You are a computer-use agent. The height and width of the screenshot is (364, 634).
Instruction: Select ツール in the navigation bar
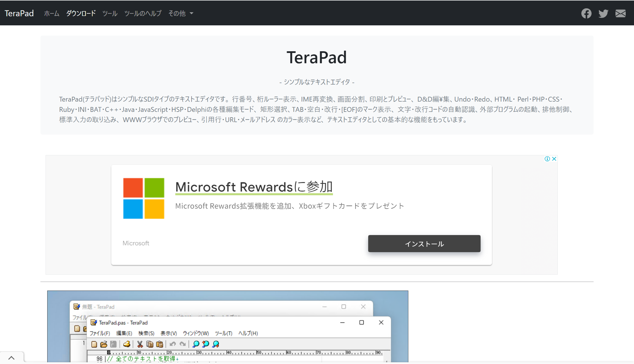point(110,13)
